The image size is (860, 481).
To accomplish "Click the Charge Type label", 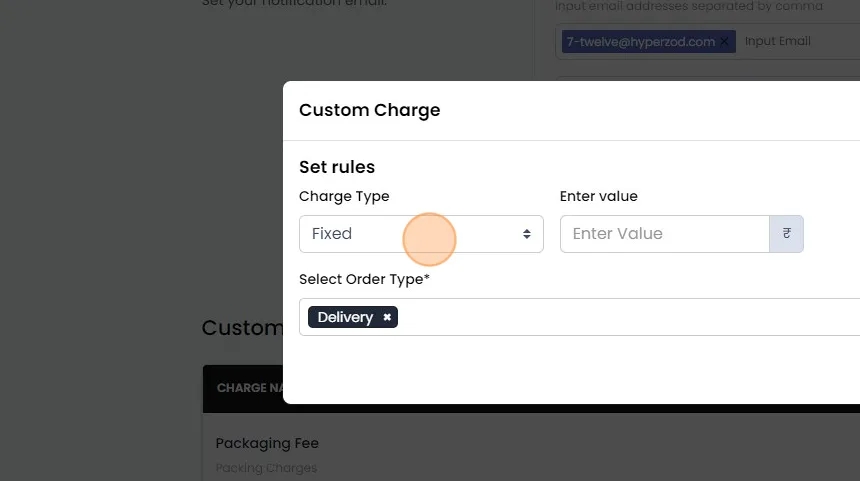I will (x=344, y=196).
